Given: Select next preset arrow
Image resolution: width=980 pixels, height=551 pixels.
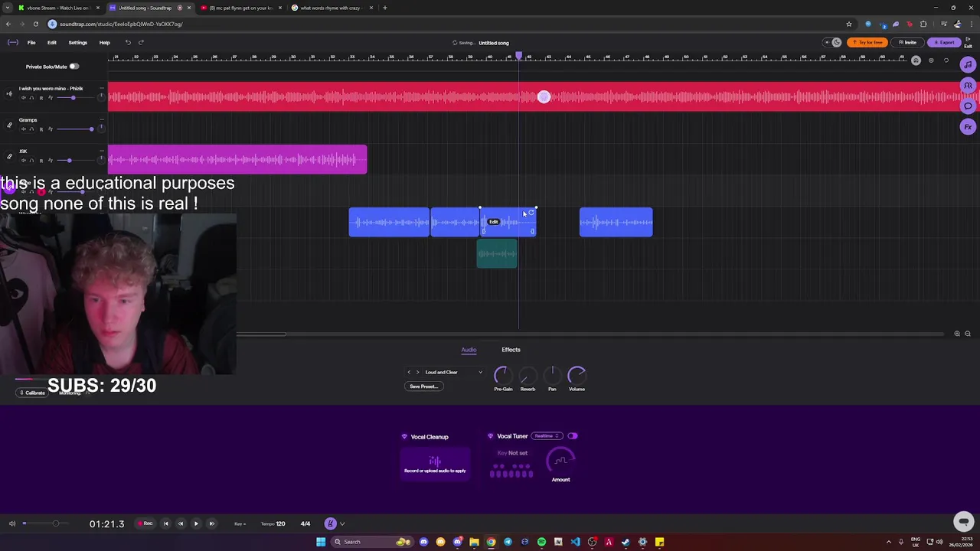Looking at the screenshot, I should pyautogui.click(x=417, y=372).
